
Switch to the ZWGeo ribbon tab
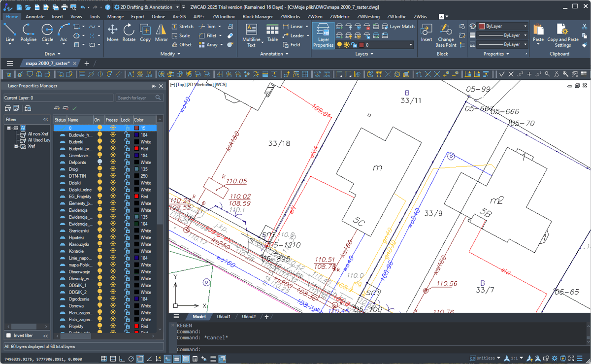[315, 16]
